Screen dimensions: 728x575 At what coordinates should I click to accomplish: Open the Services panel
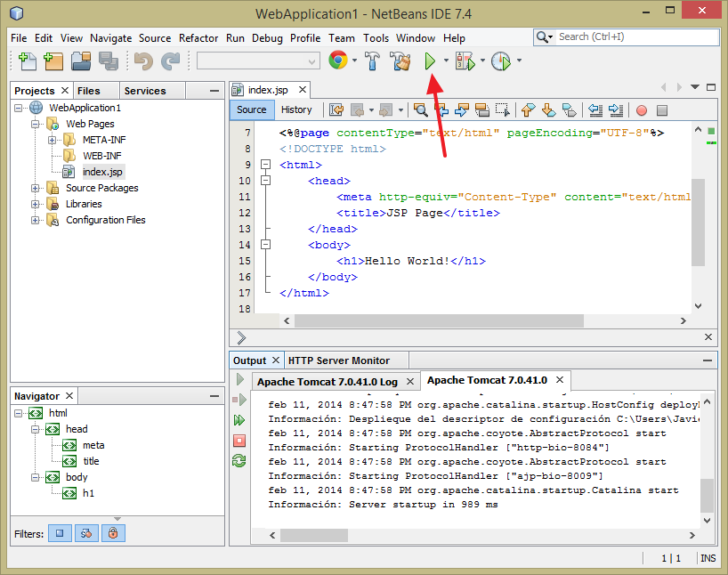pyautogui.click(x=146, y=90)
